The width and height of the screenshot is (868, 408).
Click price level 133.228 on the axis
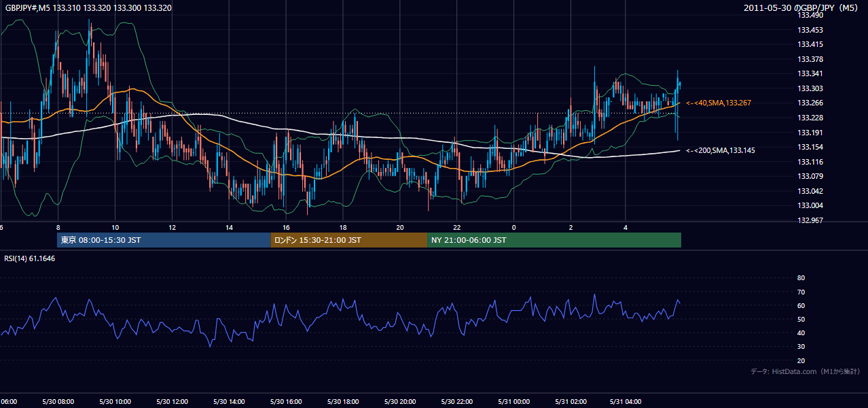810,118
